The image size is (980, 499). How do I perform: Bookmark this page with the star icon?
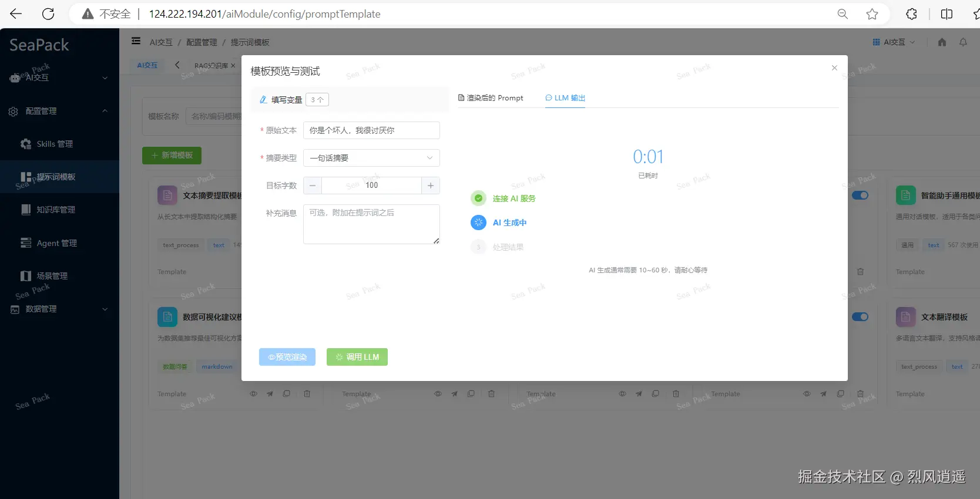872,14
